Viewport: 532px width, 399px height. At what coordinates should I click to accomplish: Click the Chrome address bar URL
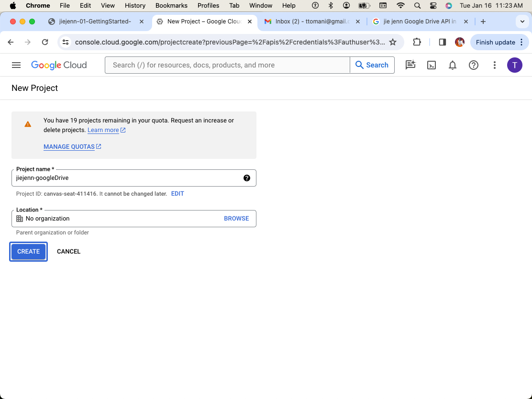pyautogui.click(x=230, y=42)
